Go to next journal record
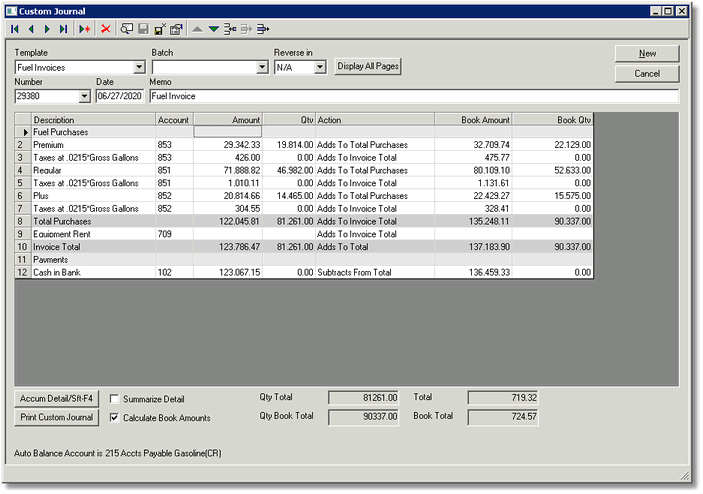 47,29
